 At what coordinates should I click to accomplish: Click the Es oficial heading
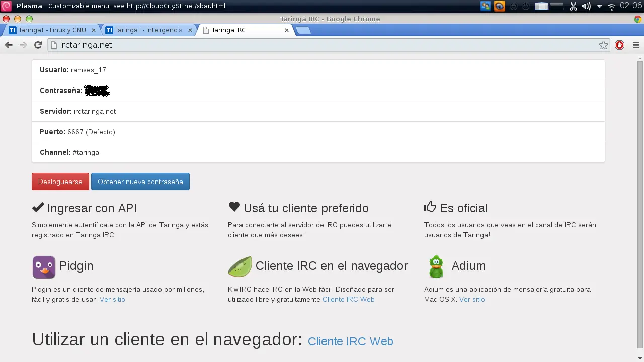[x=463, y=208]
